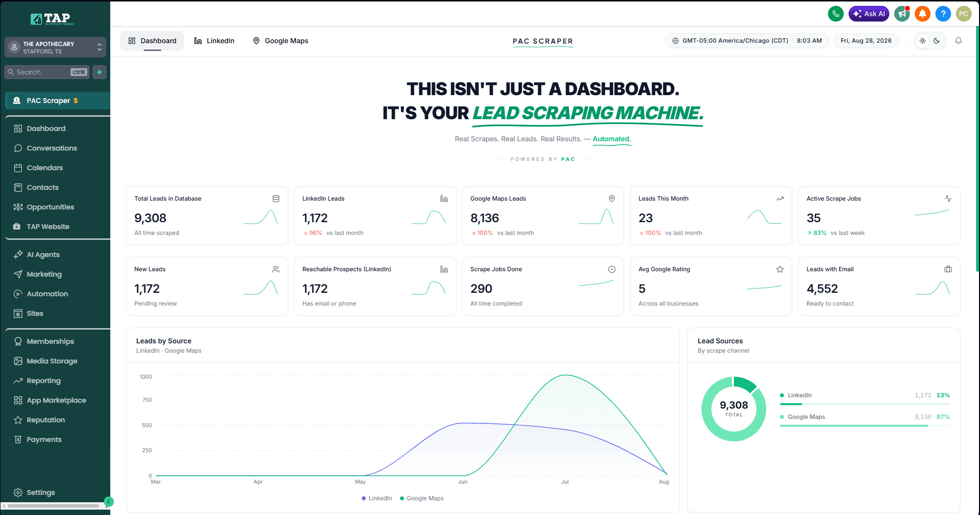Click the briefcase icon on Leads with Email
The height and width of the screenshot is (515, 980).
948,269
